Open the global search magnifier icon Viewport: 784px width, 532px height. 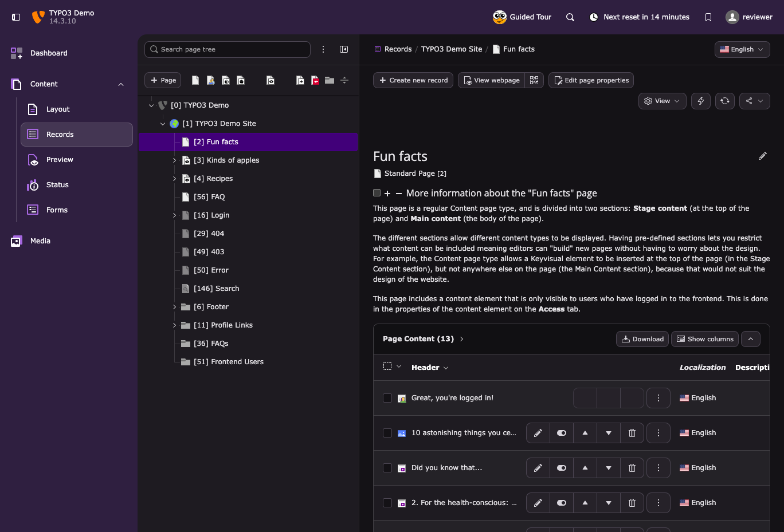[x=570, y=17]
